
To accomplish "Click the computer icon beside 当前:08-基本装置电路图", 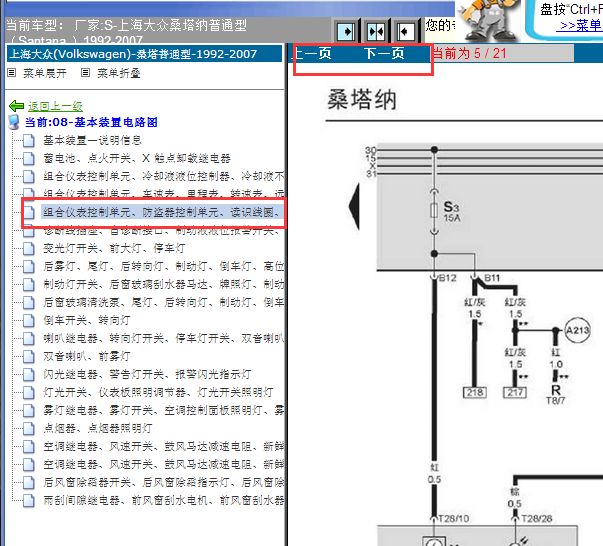I will pos(14,122).
